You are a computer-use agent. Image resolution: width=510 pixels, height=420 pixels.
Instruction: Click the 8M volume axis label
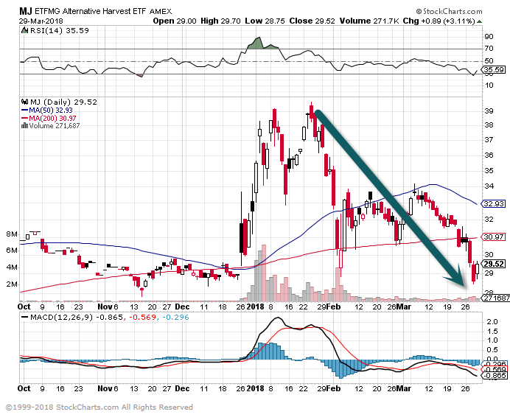[x=12, y=234]
